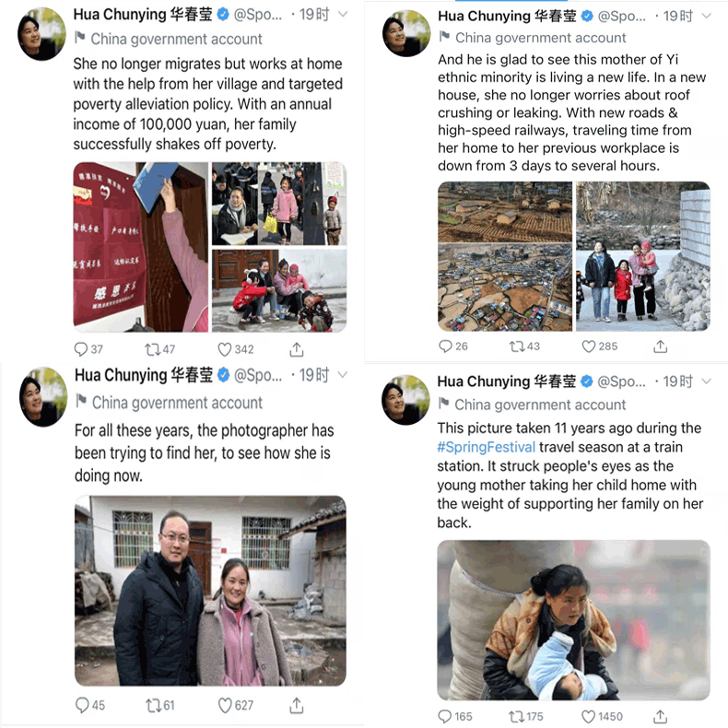Like the tweet with 627 likes
The width and height of the screenshot is (728, 728).
pyautogui.click(x=225, y=706)
